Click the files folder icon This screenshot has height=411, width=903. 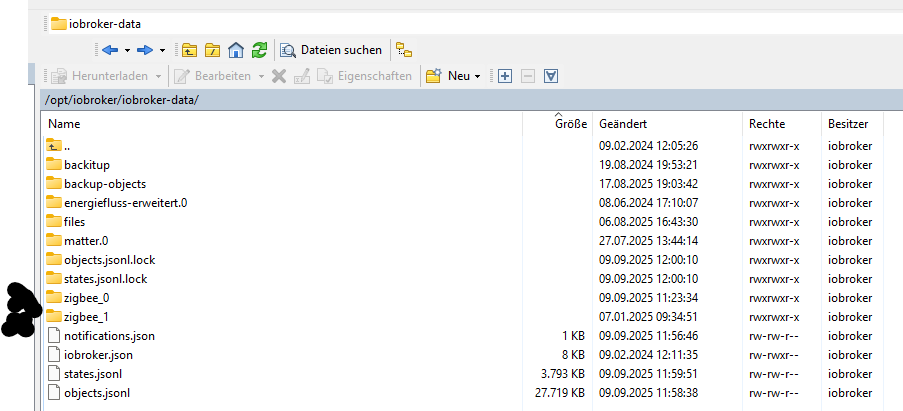point(54,222)
